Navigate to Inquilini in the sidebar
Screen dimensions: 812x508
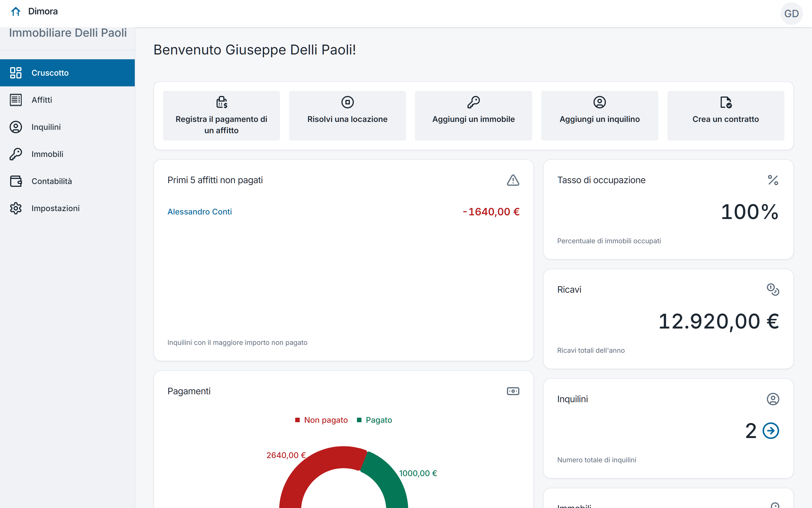(67, 127)
